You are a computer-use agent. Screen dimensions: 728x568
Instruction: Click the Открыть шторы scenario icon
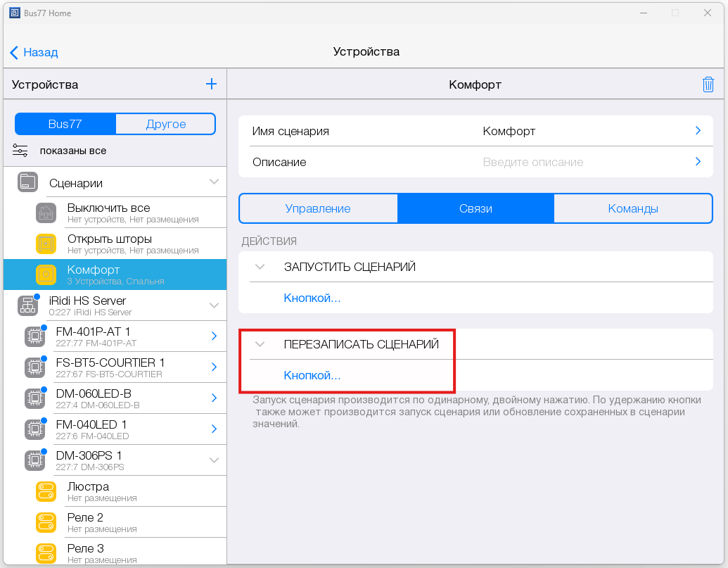click(x=46, y=244)
